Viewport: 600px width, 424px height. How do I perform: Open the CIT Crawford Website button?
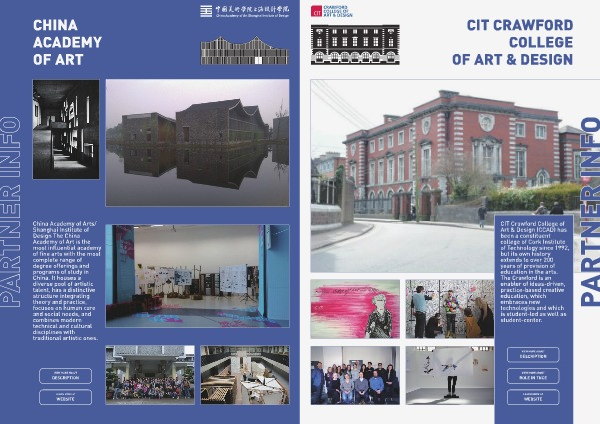532,397
